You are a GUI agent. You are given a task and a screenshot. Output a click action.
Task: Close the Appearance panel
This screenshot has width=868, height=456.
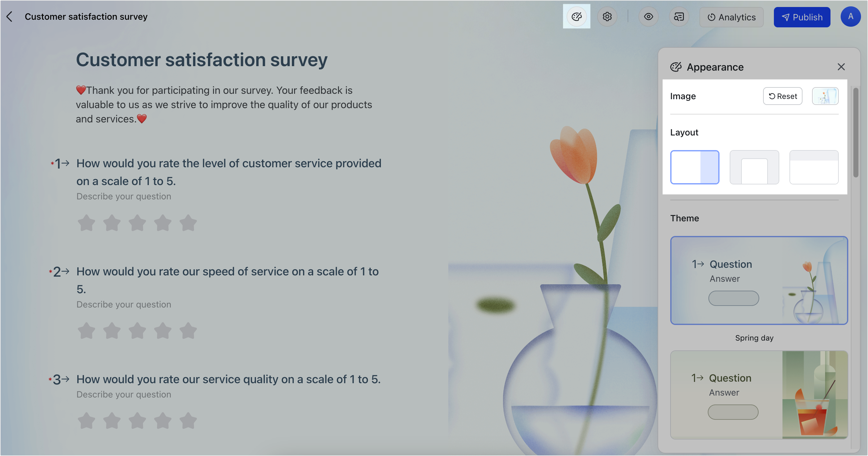click(x=841, y=67)
